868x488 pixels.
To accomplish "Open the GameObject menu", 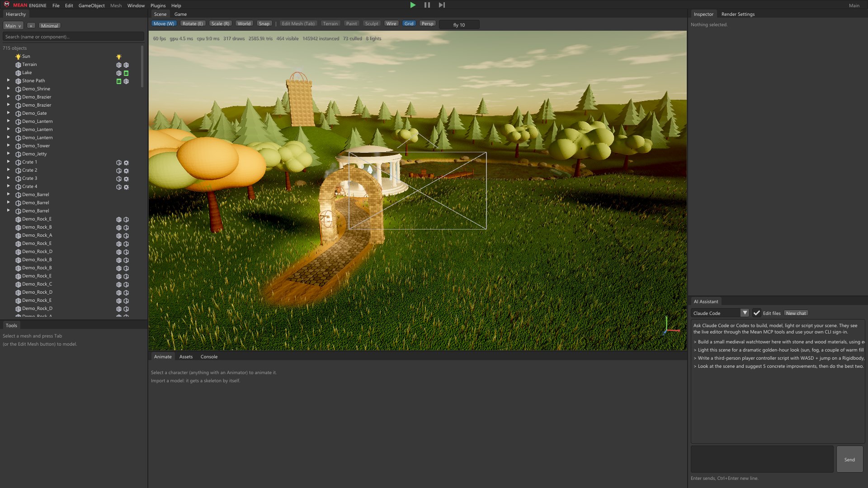I will click(x=91, y=5).
